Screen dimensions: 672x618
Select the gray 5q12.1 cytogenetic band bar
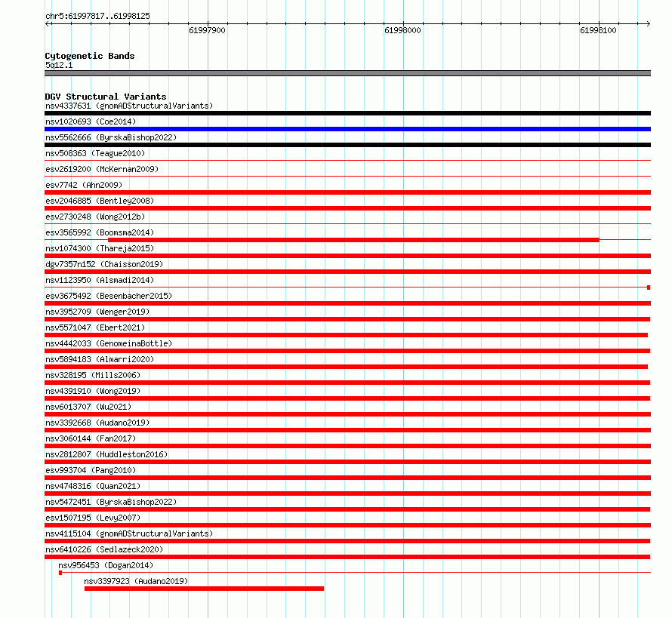(x=347, y=73)
